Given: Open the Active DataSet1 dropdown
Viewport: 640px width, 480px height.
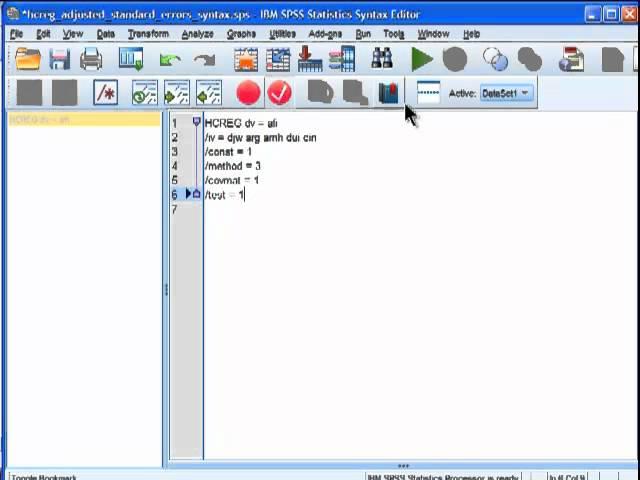Looking at the screenshot, I should click(506, 94).
